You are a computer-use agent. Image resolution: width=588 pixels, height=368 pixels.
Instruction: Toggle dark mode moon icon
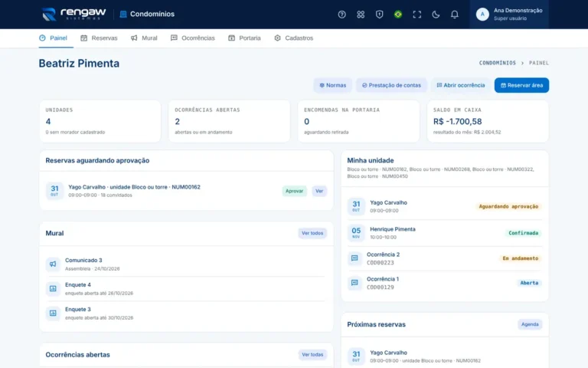(x=436, y=15)
